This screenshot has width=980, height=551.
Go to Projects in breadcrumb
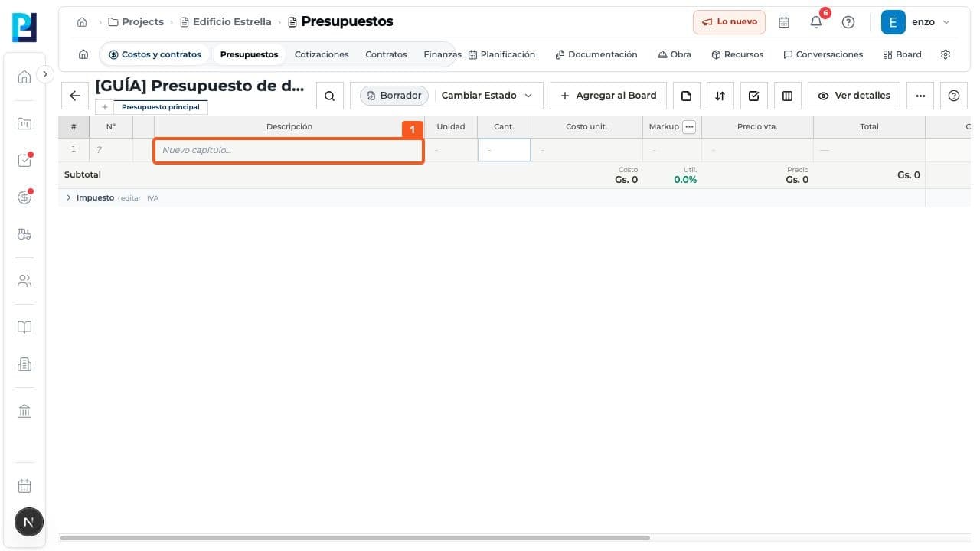click(x=136, y=21)
